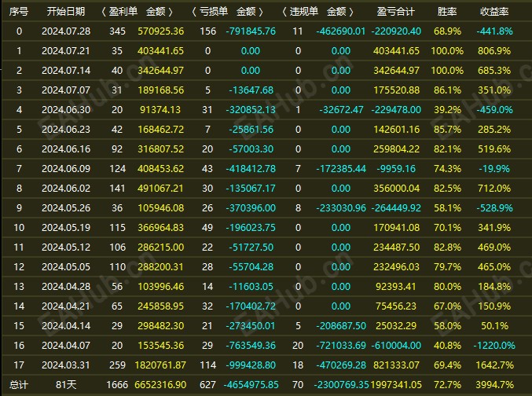The image size is (532, 396).
Task: Select date cell 2024.06.30
Action: [x=66, y=110]
